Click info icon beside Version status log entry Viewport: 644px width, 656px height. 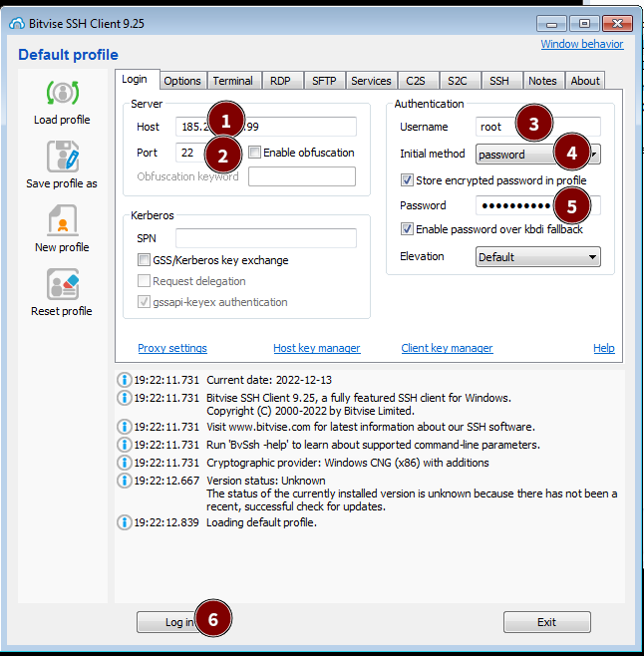click(125, 481)
